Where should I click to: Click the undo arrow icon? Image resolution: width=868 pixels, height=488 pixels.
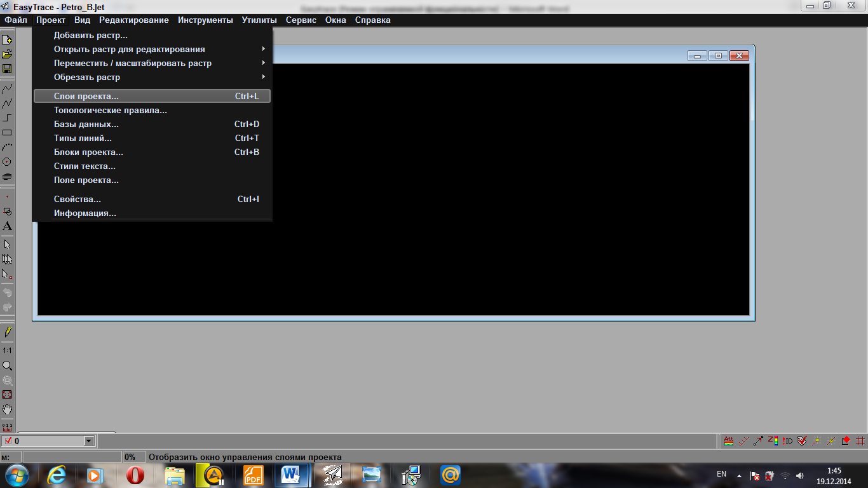[x=7, y=293]
